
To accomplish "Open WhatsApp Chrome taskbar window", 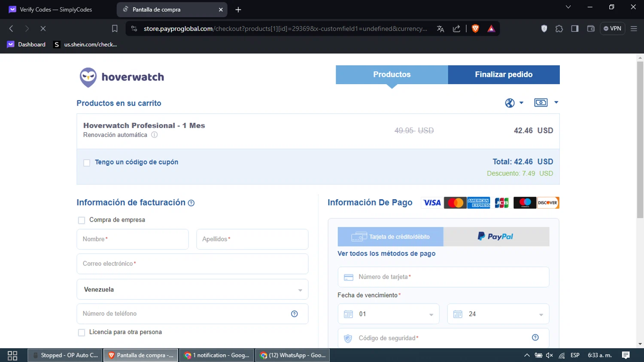I will point(293,356).
